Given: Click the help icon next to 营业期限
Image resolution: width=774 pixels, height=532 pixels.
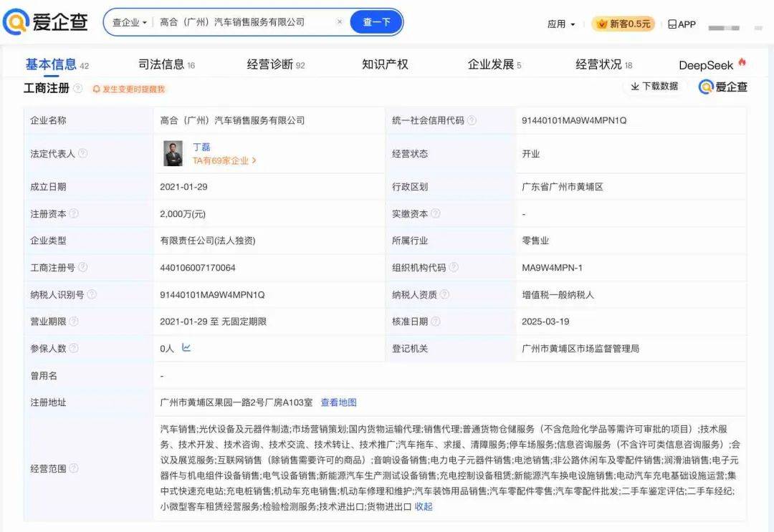Looking at the screenshot, I should click(x=74, y=321).
